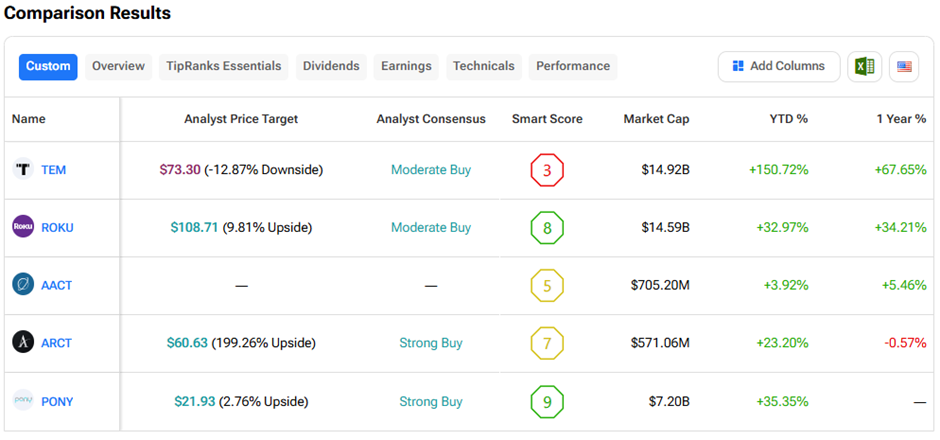
Task: Open the AACT ticker link
Action: pos(56,285)
